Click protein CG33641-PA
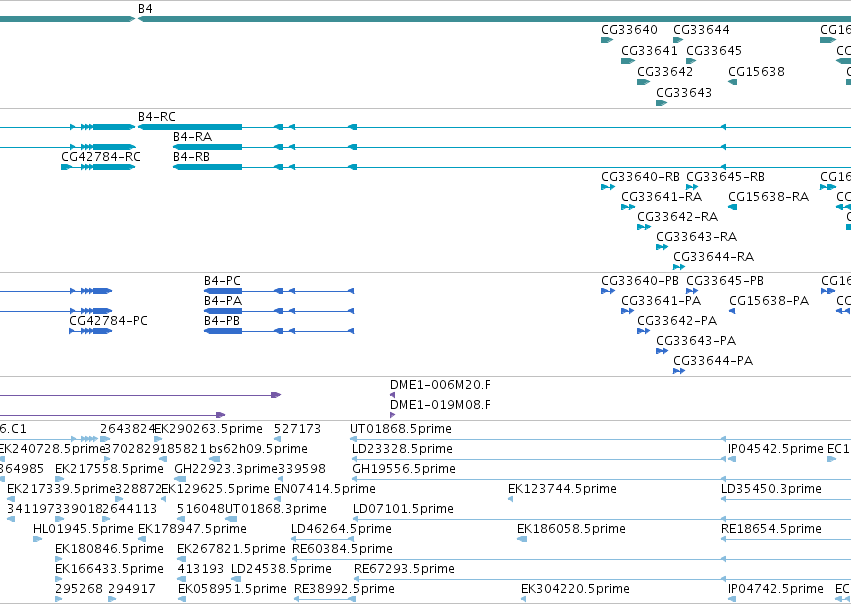 [661, 301]
